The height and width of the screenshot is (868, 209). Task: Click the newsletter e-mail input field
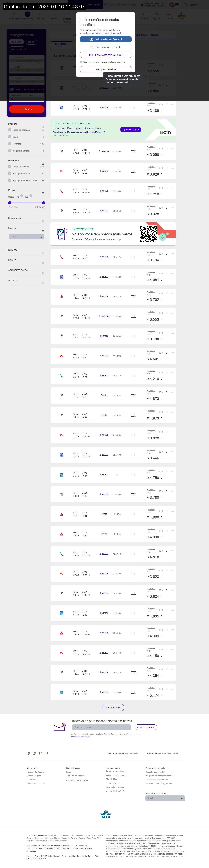click(x=101, y=727)
